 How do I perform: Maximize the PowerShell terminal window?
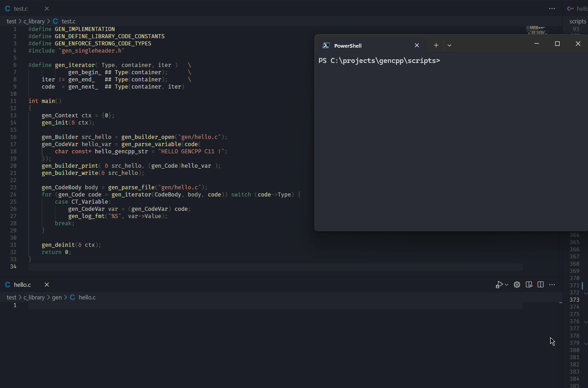pos(557,44)
